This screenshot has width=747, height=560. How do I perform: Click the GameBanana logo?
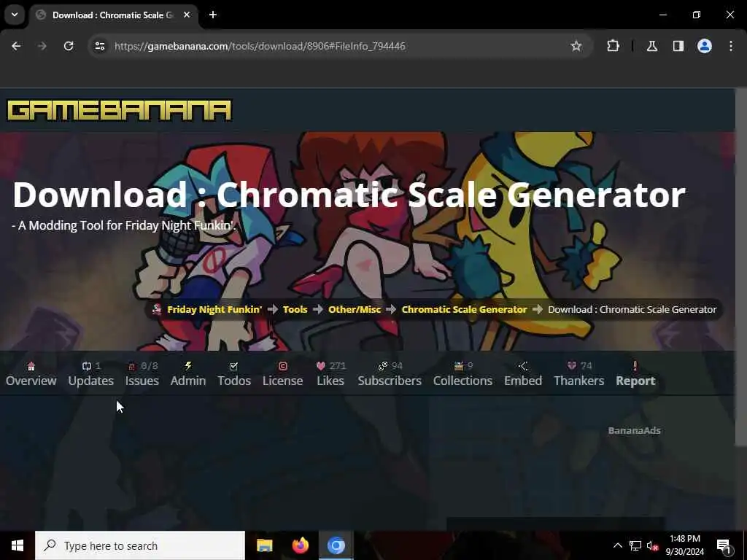coord(119,111)
